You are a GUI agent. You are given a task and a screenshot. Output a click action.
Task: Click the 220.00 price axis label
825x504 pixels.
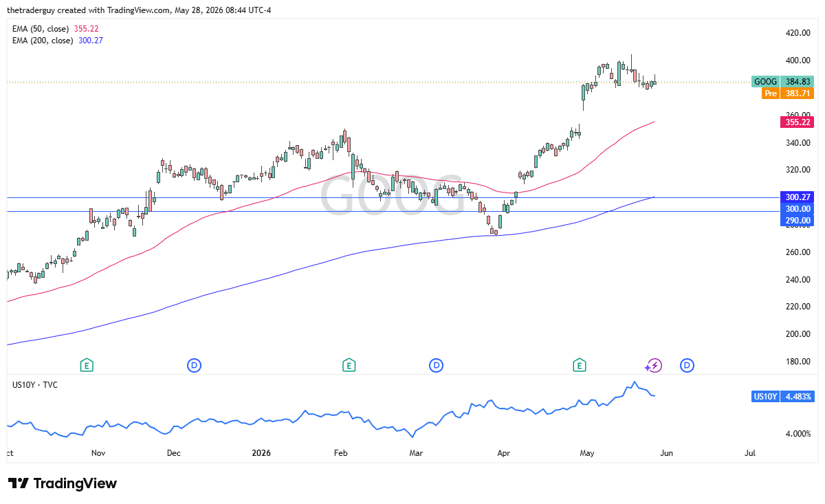click(x=798, y=307)
